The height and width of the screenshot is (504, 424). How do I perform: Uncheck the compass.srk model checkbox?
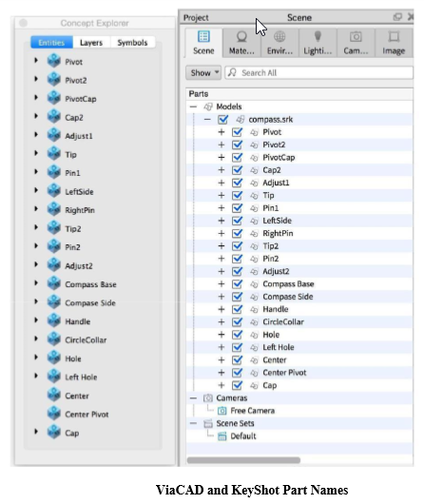point(222,120)
